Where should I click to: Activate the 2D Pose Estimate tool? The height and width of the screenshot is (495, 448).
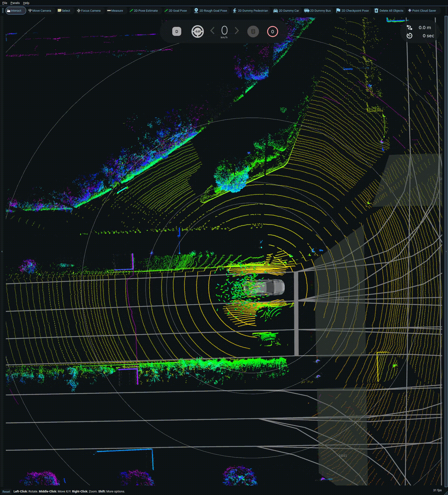144,10
